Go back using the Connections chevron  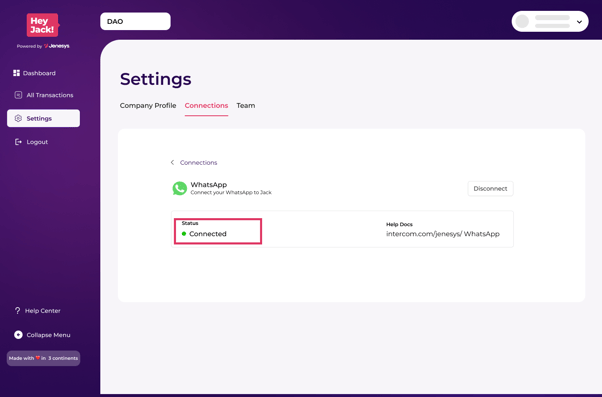tap(172, 162)
